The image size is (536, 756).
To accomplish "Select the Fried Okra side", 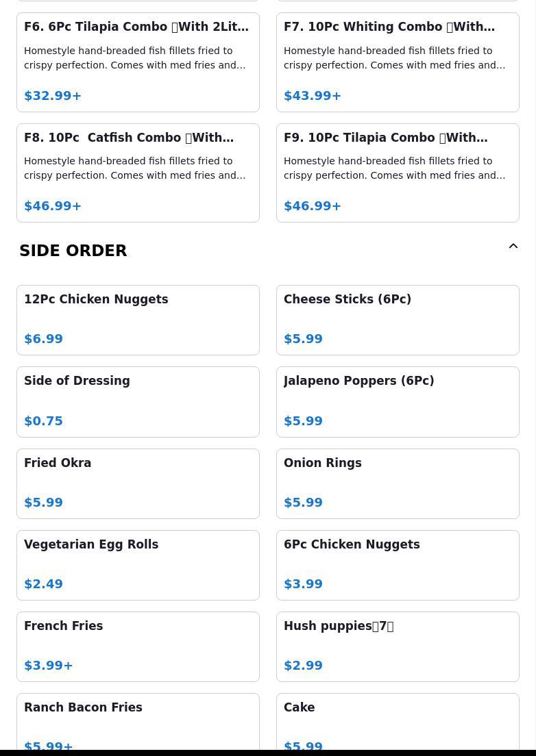I will (x=138, y=483).
